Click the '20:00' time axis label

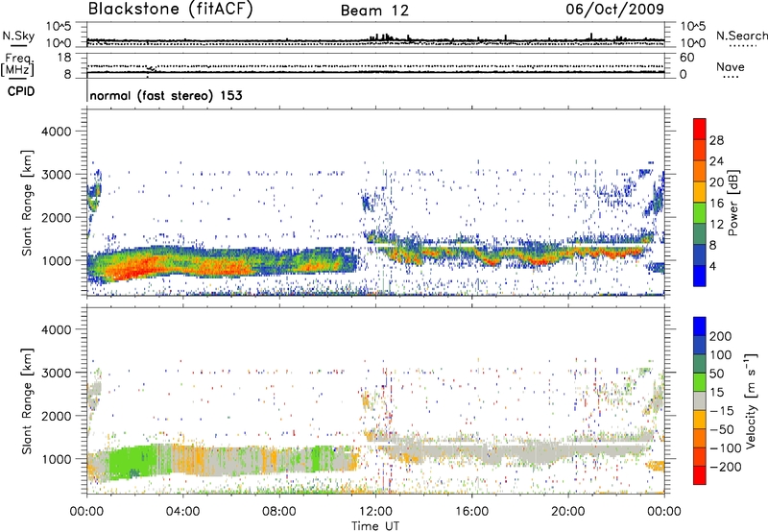pyautogui.click(x=567, y=512)
